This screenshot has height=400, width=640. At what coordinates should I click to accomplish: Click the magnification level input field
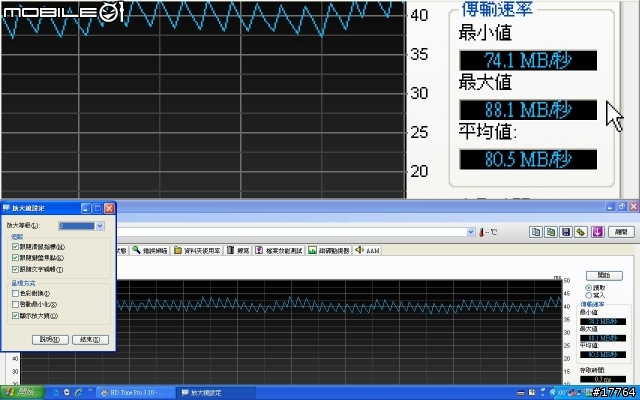(x=76, y=226)
